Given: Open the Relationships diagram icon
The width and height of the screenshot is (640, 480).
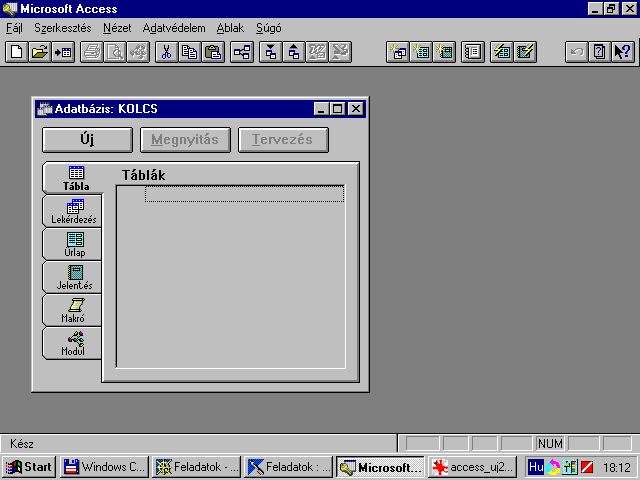Looking at the screenshot, I should click(x=242, y=52).
